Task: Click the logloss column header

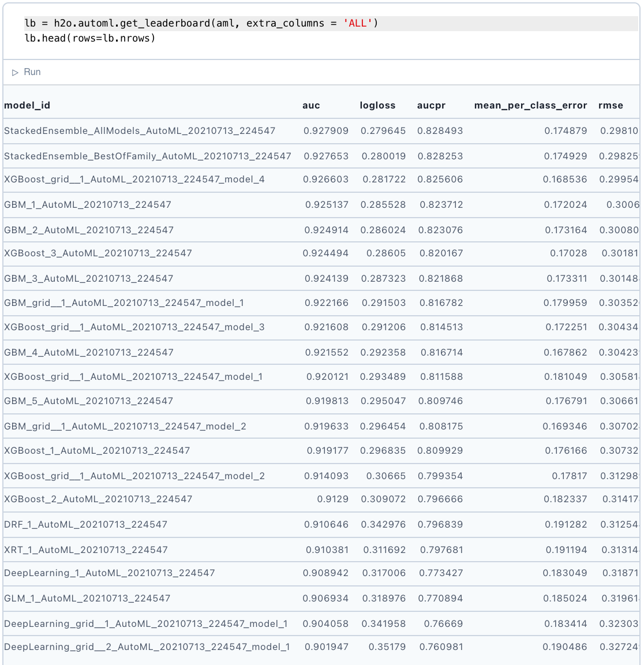Action: point(377,105)
